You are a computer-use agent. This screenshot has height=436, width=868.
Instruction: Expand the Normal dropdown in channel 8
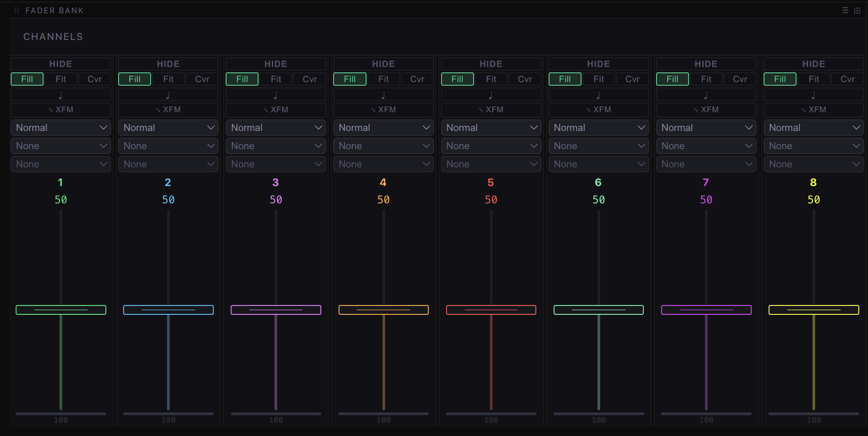(x=813, y=128)
